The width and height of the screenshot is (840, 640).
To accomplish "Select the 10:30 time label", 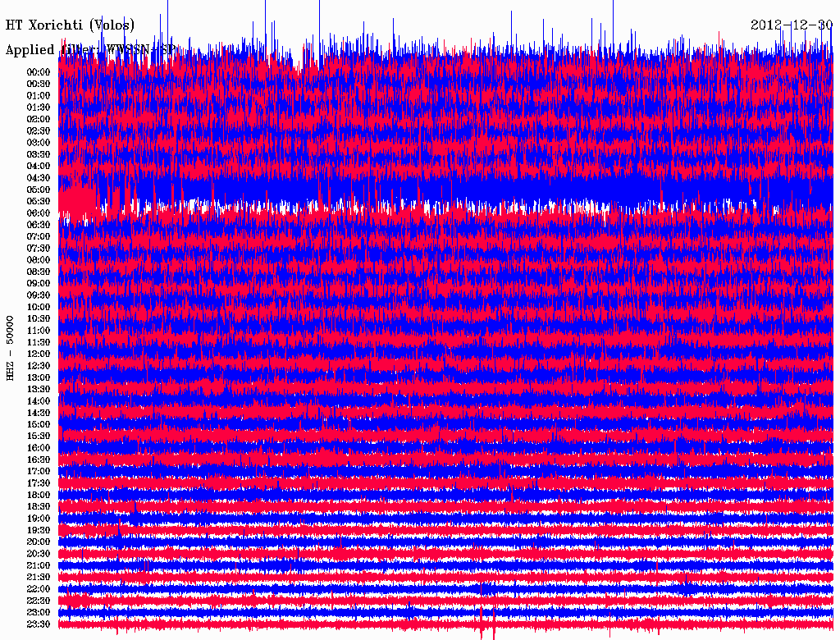I will click(39, 319).
